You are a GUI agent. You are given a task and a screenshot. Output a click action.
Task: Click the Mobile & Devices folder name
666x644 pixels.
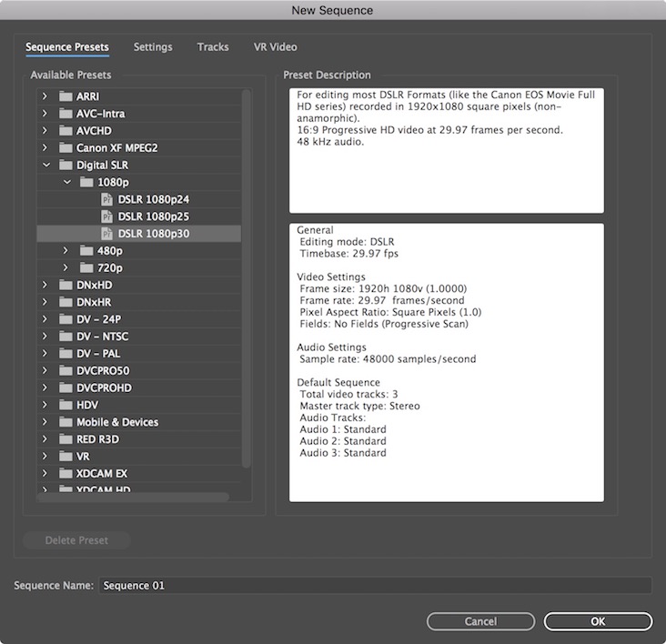[x=117, y=422]
